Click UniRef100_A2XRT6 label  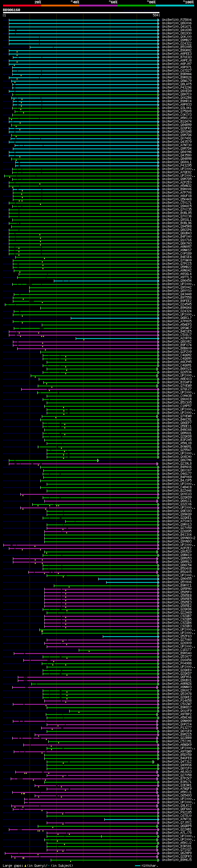(x=177, y=338)
